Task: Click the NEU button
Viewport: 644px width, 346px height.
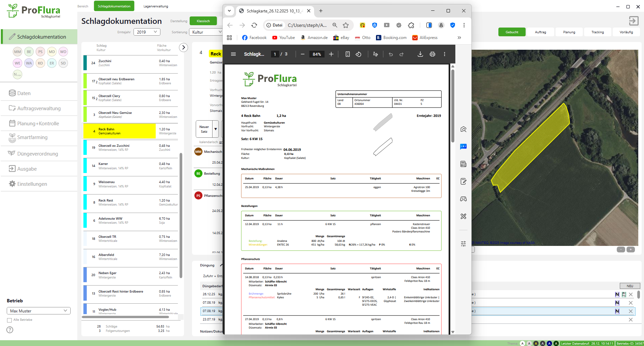Action: click(x=630, y=286)
